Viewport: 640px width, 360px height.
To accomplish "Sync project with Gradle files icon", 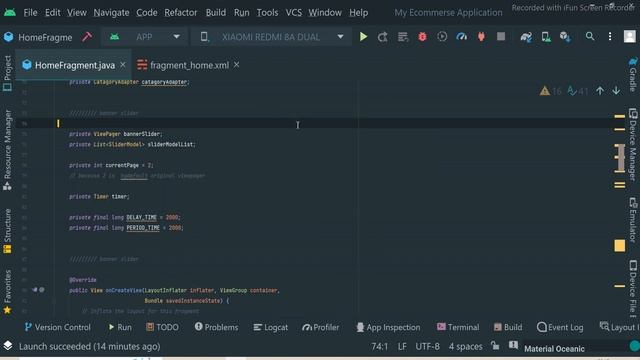I will tap(526, 37).
